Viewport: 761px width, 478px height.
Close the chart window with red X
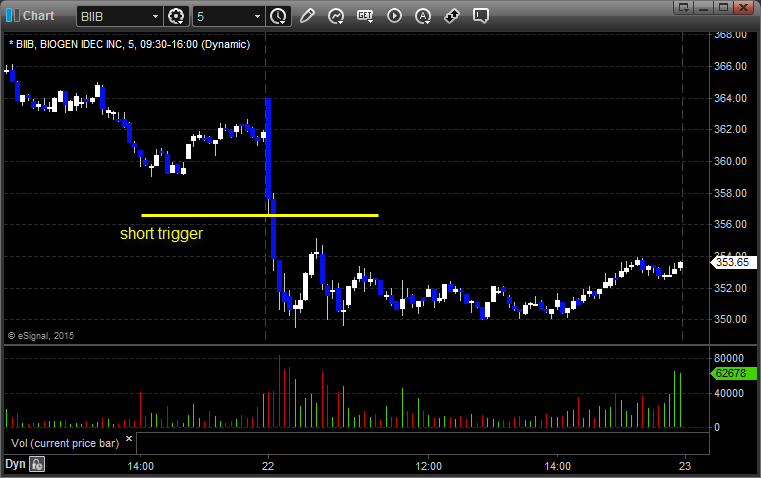pos(743,7)
